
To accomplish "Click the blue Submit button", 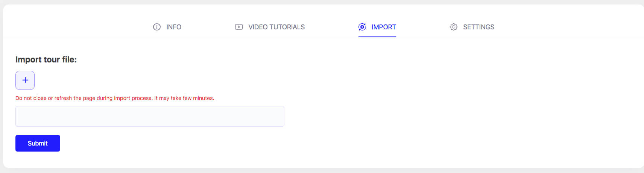I will pos(38,143).
